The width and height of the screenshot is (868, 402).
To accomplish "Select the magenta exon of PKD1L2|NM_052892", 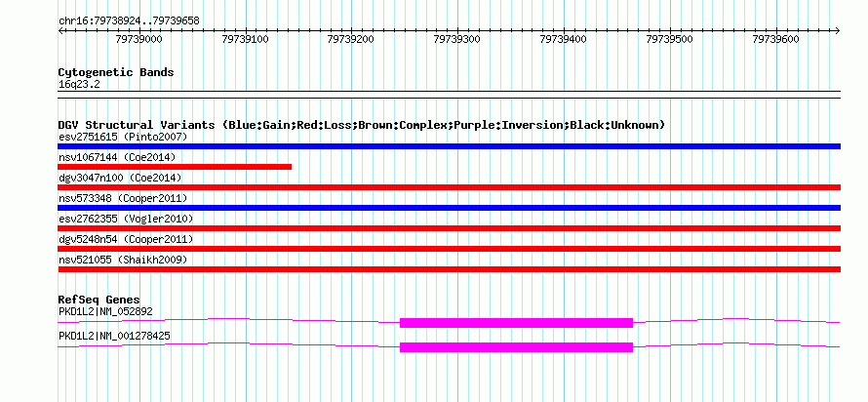I will (517, 323).
